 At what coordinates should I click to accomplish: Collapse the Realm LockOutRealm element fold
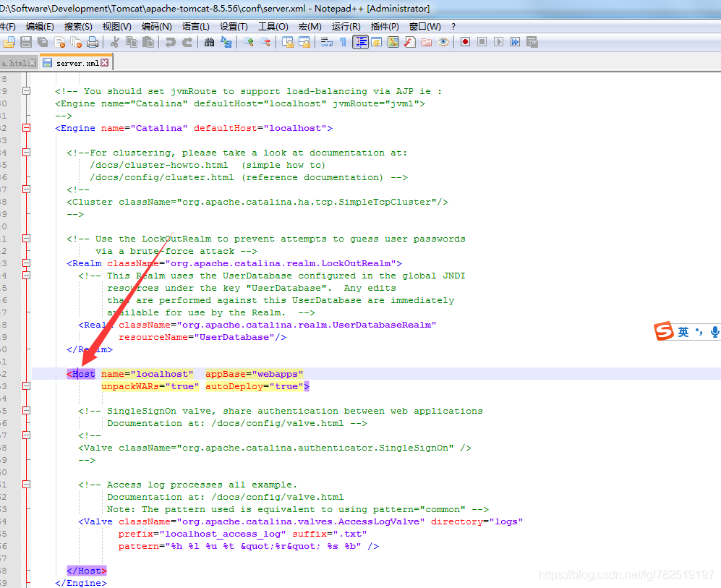click(x=27, y=263)
